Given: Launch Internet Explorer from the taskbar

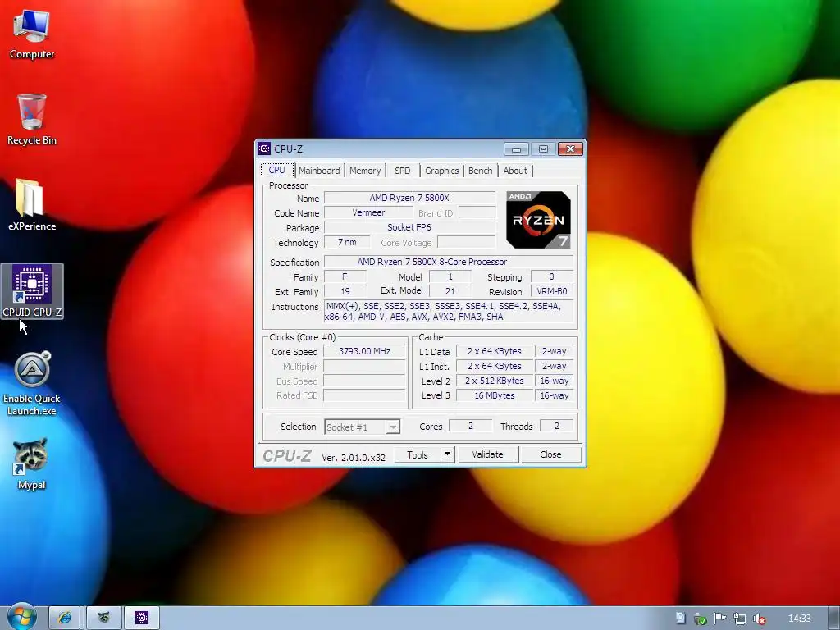Looking at the screenshot, I should pyautogui.click(x=65, y=618).
